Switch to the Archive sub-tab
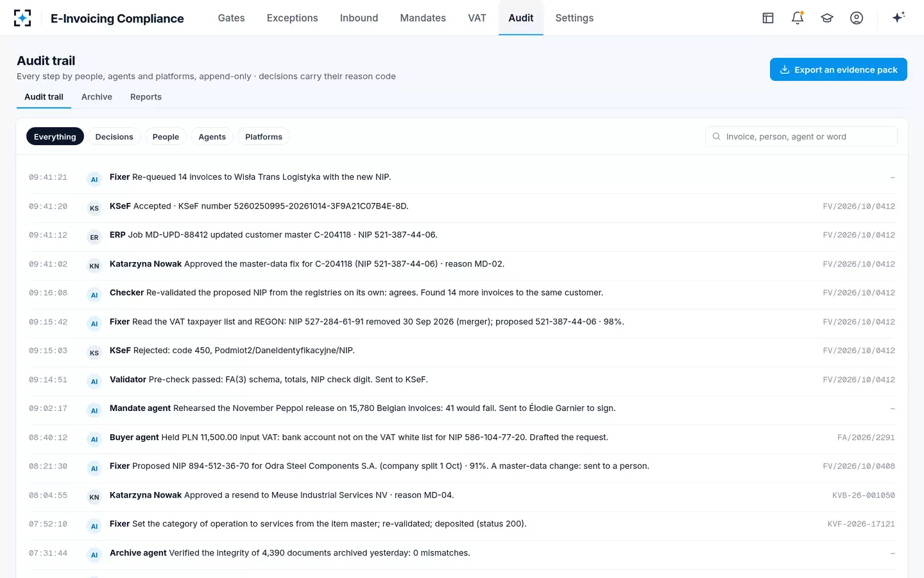 click(97, 97)
